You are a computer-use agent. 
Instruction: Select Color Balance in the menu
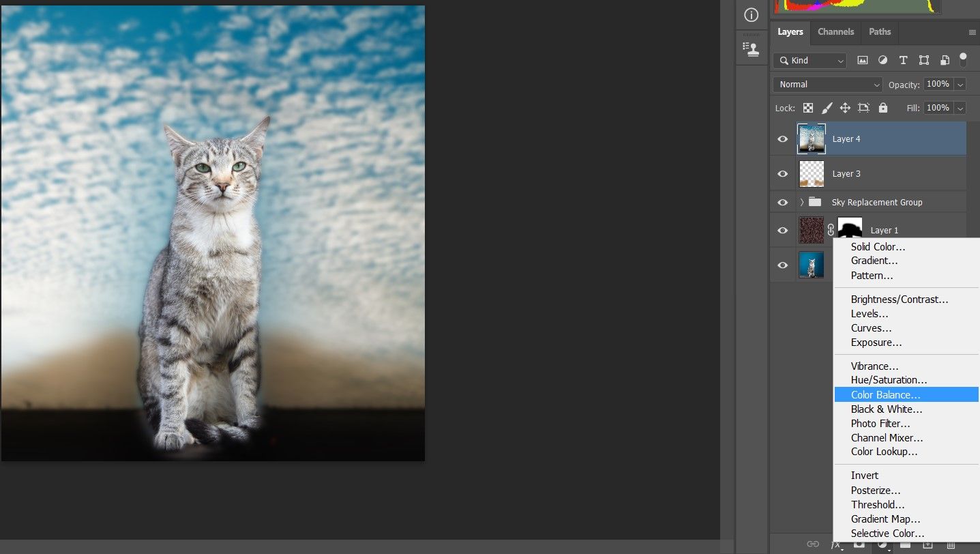pyautogui.click(x=906, y=394)
